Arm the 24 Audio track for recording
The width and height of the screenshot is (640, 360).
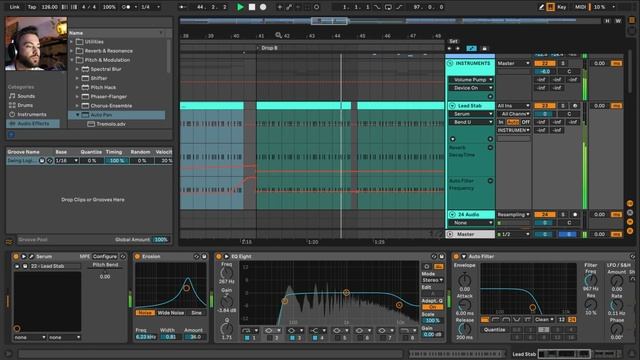(x=575, y=214)
